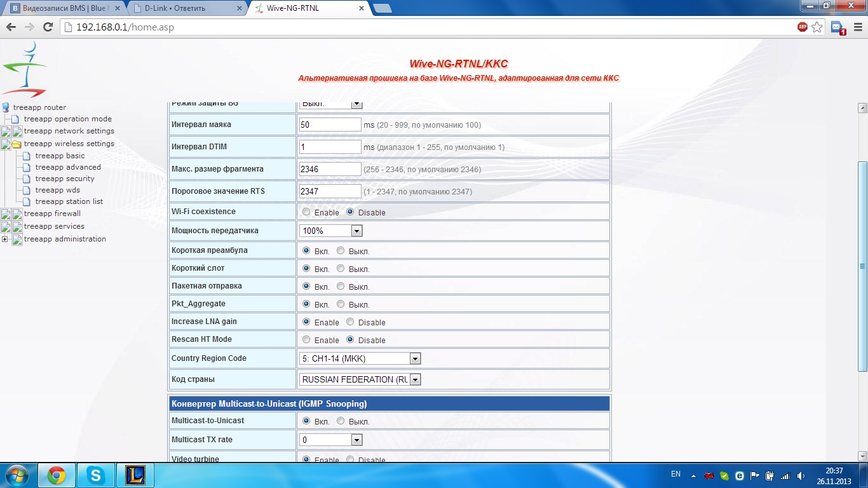This screenshot has width=868, height=488.
Task: Close the Wive-NG-RTNL tab
Action: click(361, 8)
